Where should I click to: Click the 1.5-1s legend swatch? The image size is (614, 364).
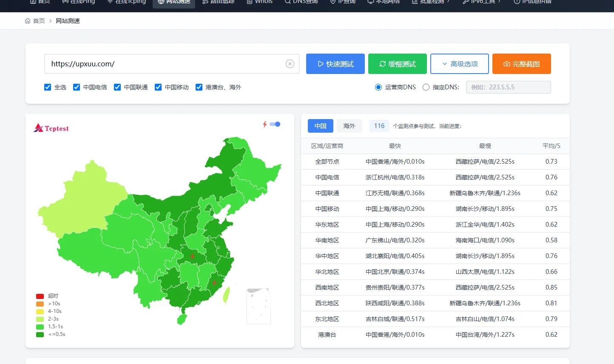pyautogui.click(x=40, y=327)
